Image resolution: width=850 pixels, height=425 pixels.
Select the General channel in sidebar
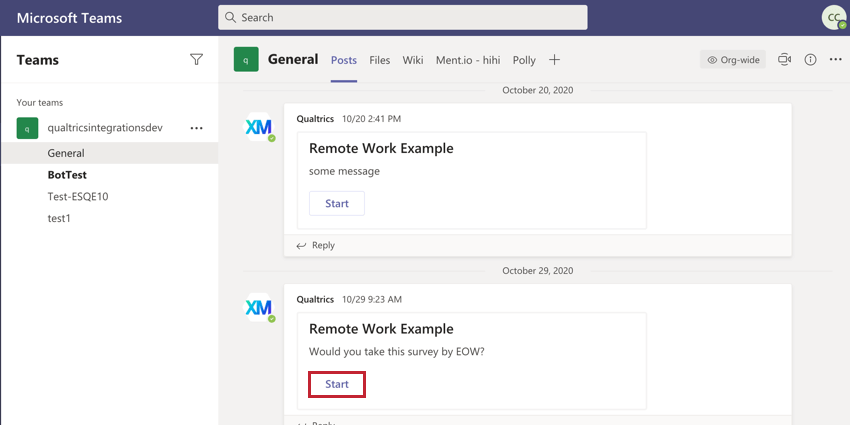[x=110, y=153]
